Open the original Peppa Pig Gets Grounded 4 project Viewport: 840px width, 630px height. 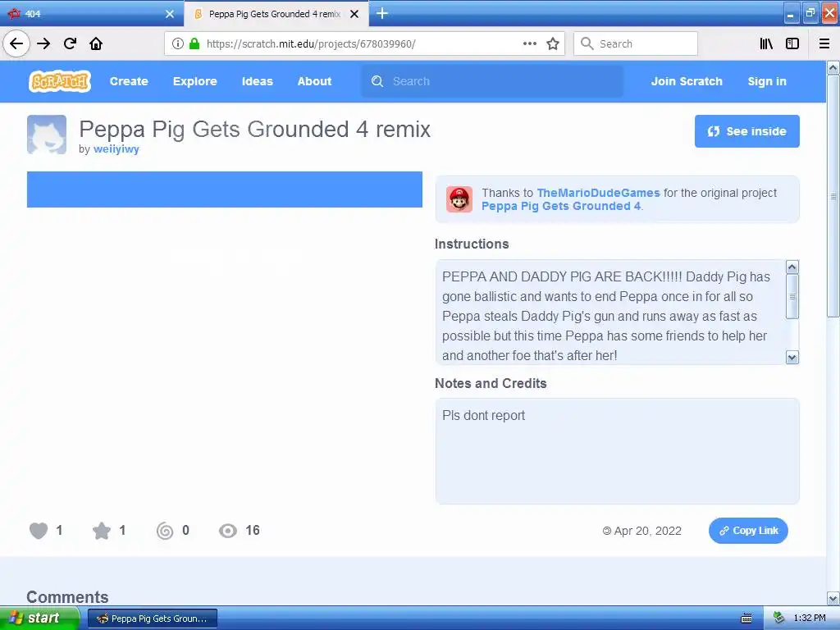tap(561, 206)
